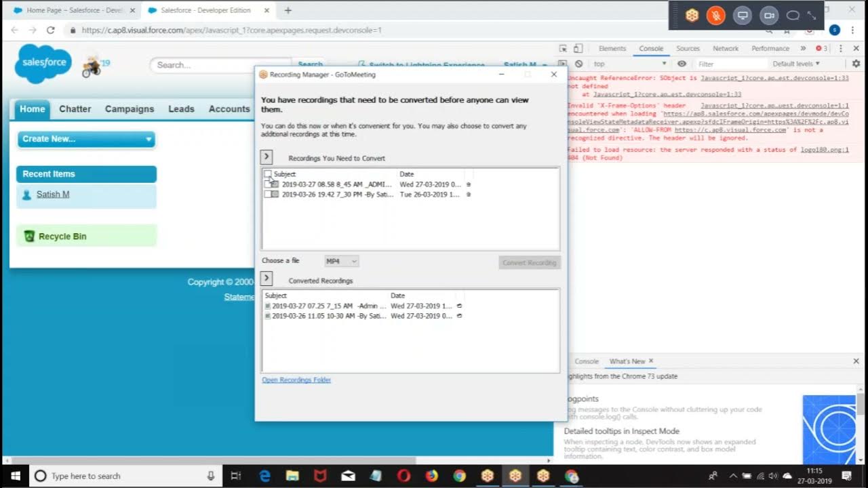The image size is (868, 488).
Task: Open DevTools console settings gear
Action: pyautogui.click(x=856, y=64)
